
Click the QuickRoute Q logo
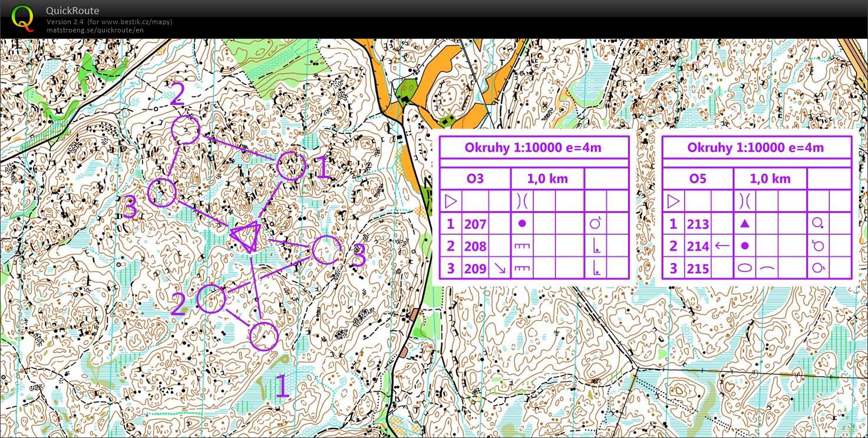[x=22, y=18]
